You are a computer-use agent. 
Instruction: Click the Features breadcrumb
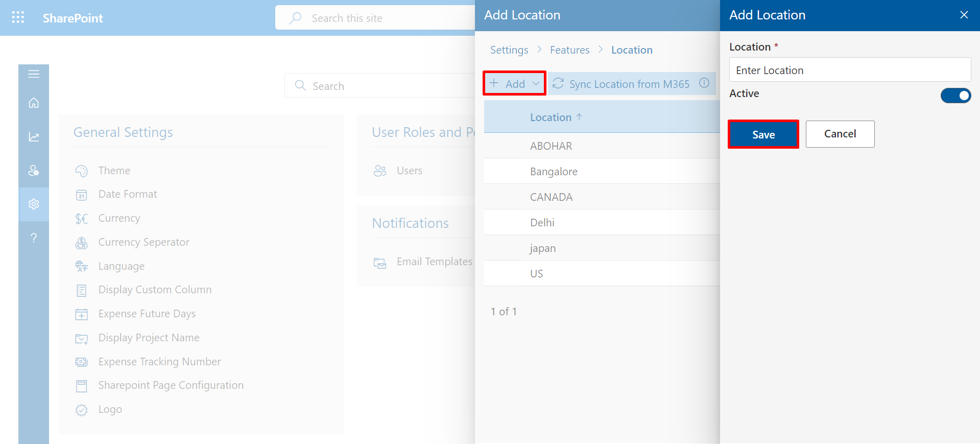569,50
